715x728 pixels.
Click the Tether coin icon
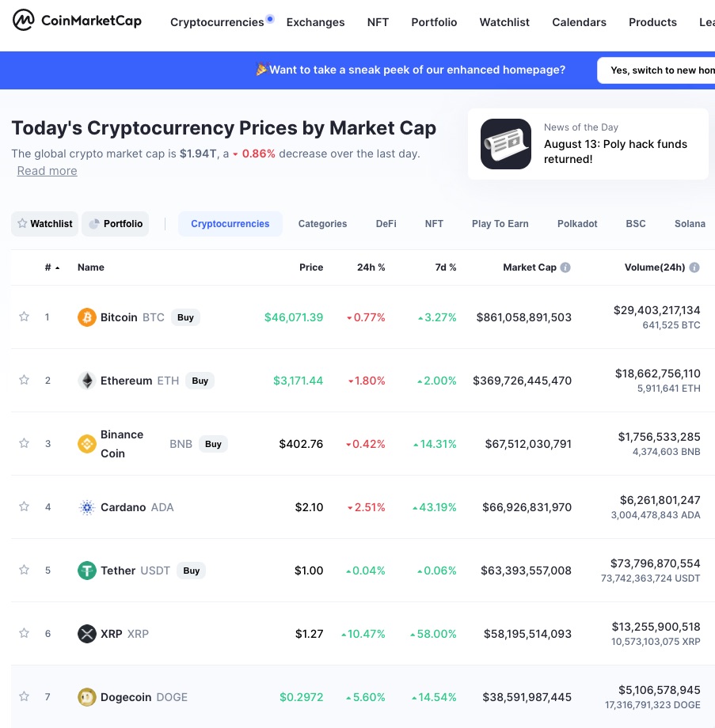pyautogui.click(x=87, y=571)
